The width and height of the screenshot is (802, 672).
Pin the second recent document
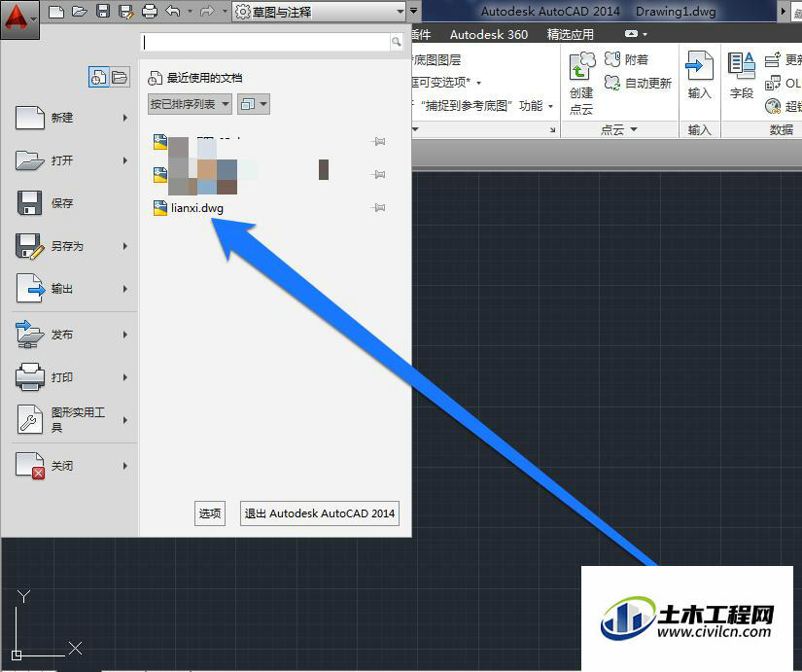(378, 174)
